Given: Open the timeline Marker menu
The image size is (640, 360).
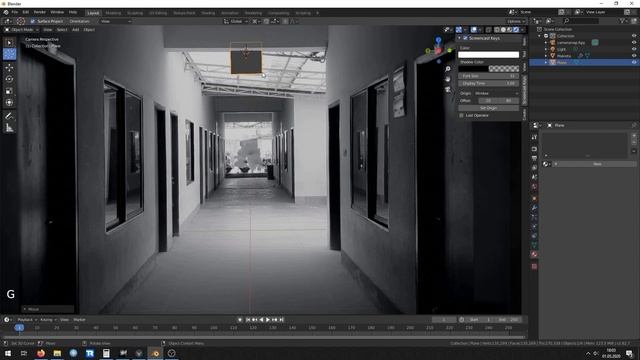Looking at the screenshot, I should pos(79,320).
